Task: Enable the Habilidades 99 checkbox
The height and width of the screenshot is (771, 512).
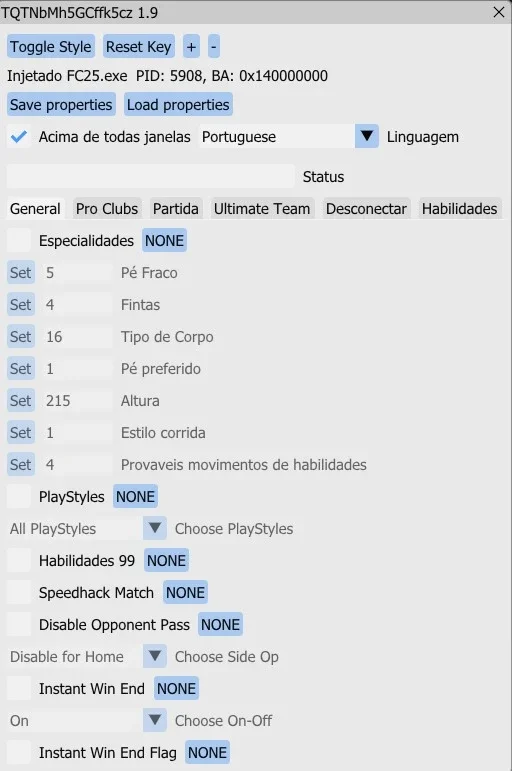Action: 19,561
